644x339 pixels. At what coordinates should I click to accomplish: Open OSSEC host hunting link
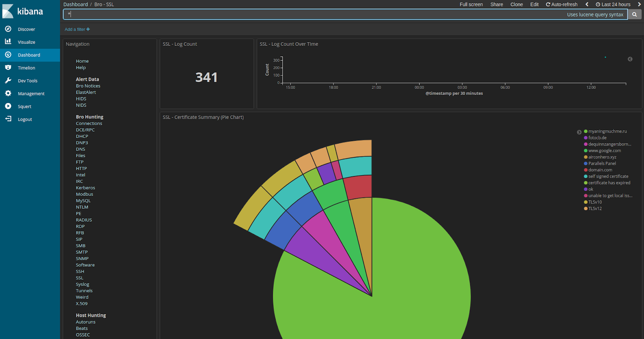tap(83, 335)
